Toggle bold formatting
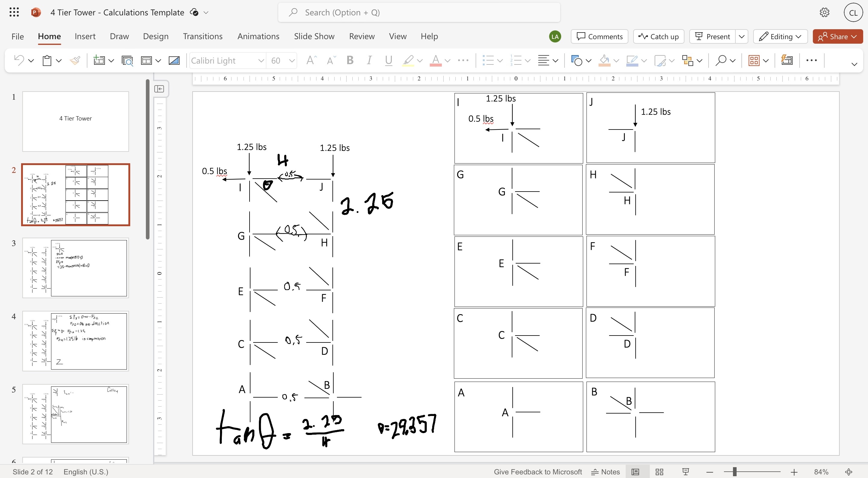868x478 pixels. tap(350, 60)
